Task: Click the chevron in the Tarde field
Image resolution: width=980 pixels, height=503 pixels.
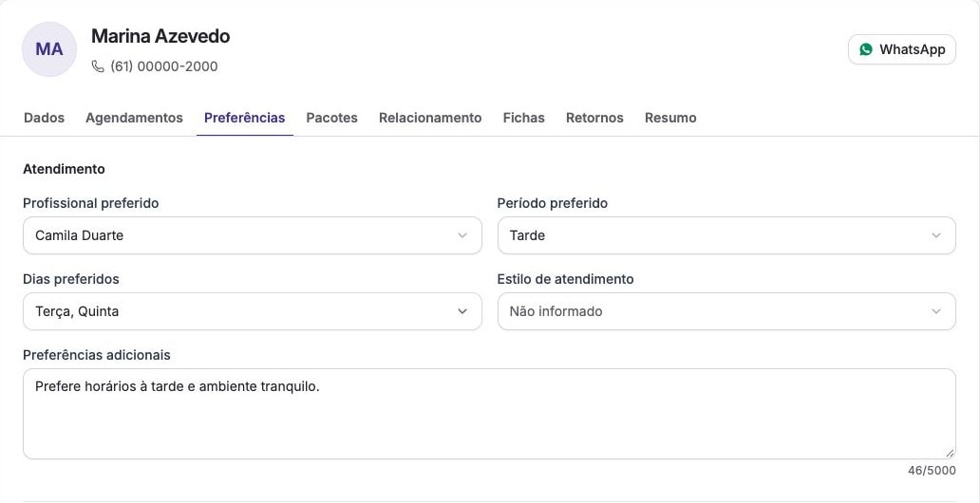Action: 936,235
